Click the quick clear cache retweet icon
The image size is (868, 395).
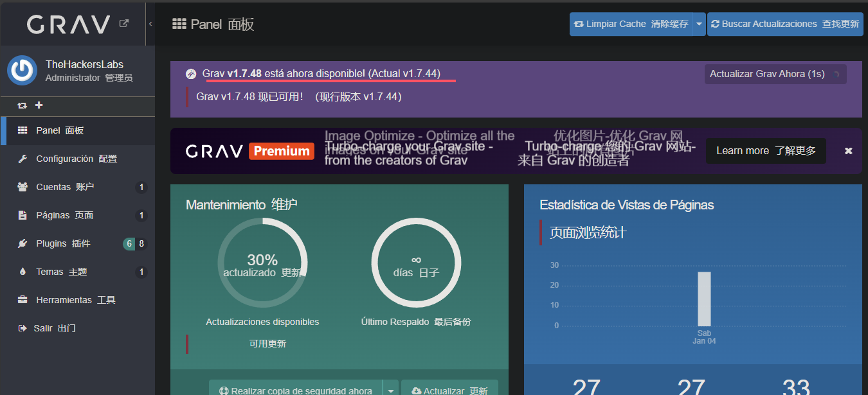(23, 105)
